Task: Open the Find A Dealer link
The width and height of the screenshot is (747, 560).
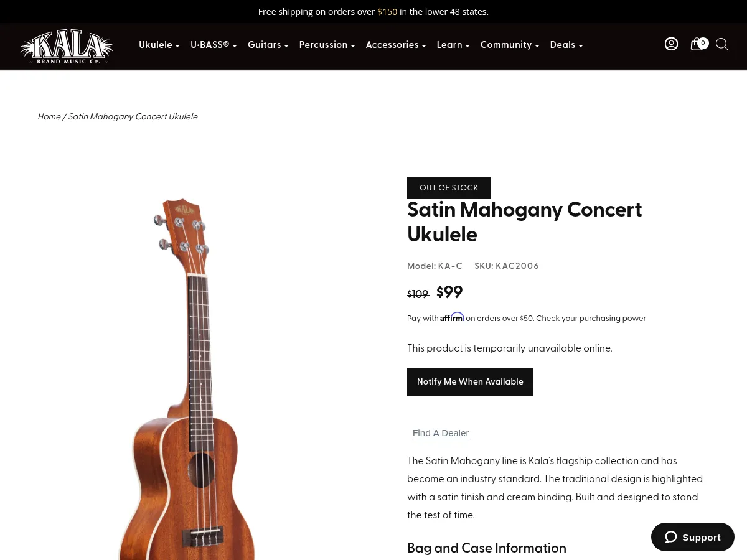Action: point(441,433)
